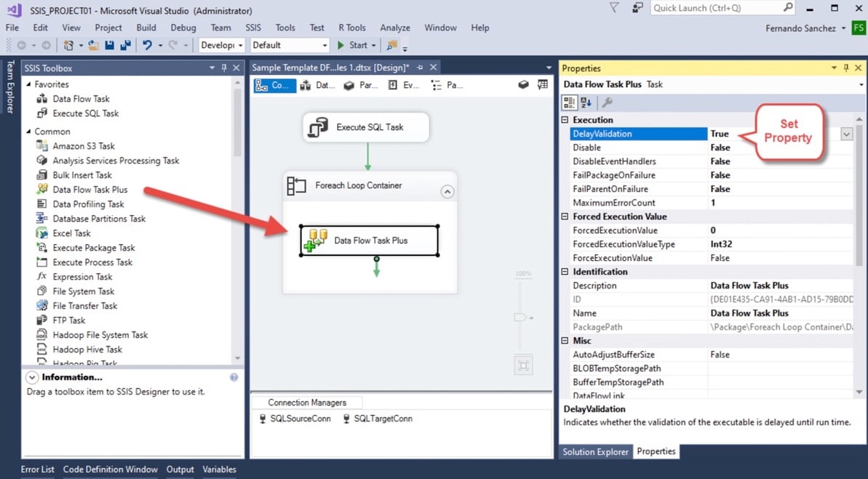
Task: Open the Analyze menu
Action: coord(395,28)
